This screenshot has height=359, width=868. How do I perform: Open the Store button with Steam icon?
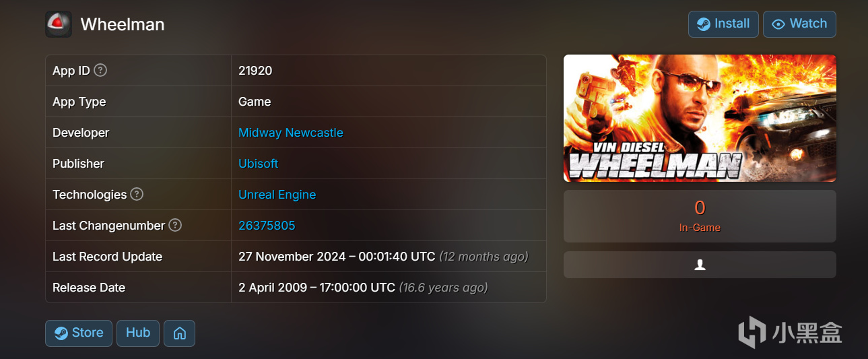point(79,333)
